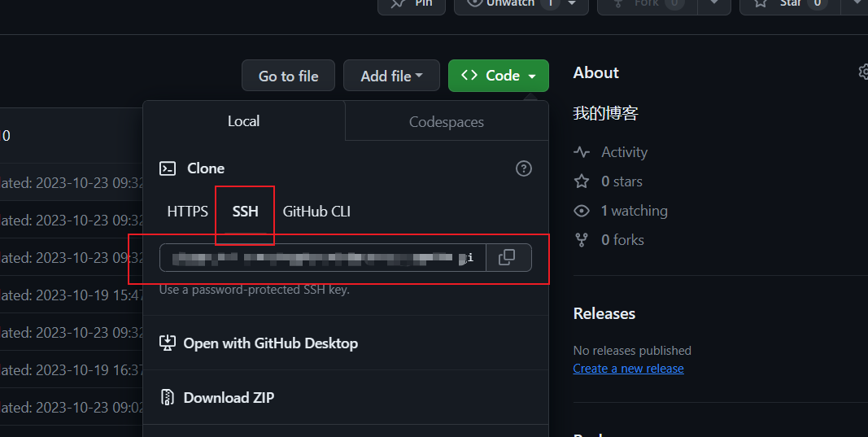Open the dropdown arrow next to Fork
868x437 pixels.
click(x=714, y=4)
